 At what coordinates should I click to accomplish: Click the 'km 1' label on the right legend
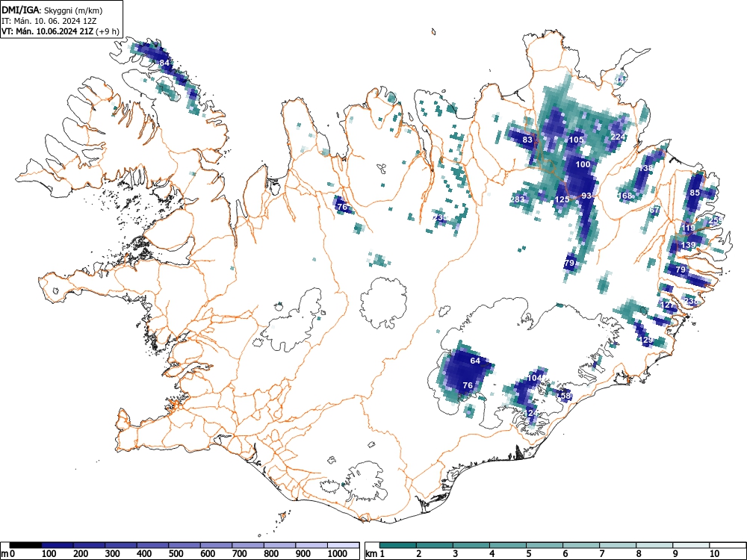(376, 554)
